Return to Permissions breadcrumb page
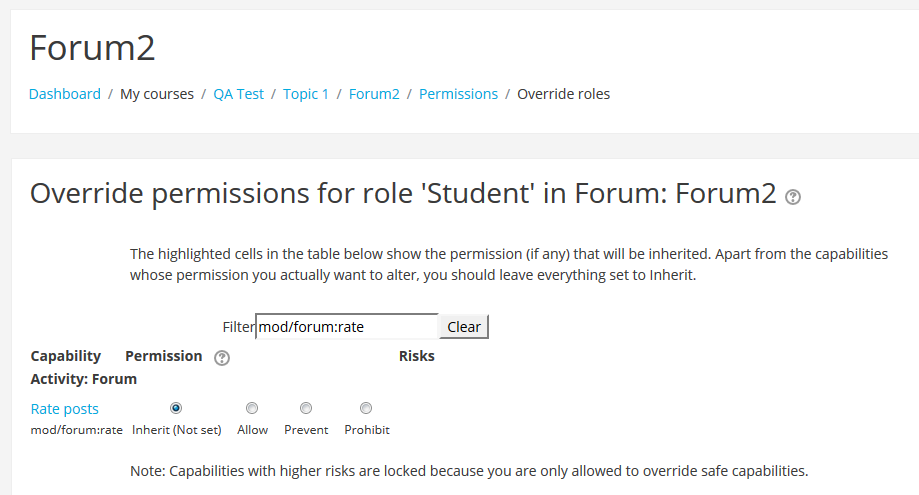 click(458, 94)
